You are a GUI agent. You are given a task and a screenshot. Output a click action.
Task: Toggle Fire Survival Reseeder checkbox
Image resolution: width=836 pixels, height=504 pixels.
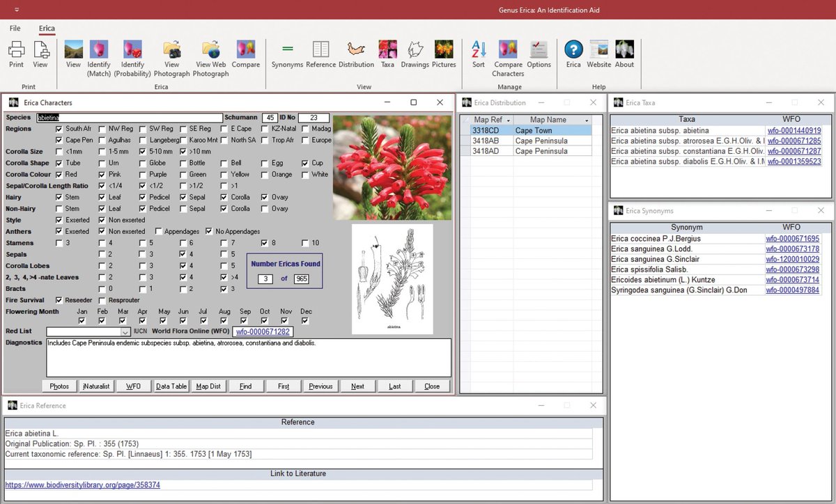[59, 300]
